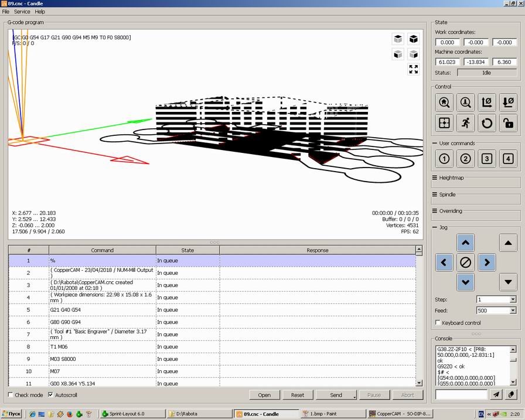Jog Z up with black up triangle
Screen dimensions: 525x420
(508, 243)
